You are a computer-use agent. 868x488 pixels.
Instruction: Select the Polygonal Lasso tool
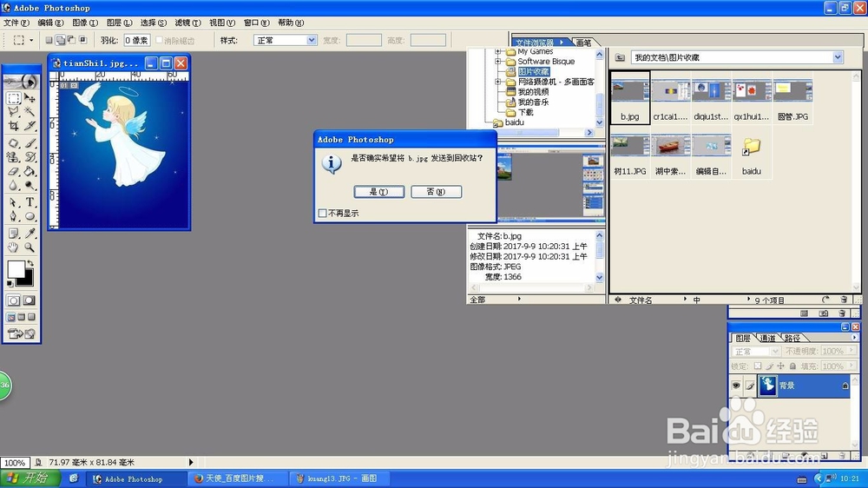coord(14,112)
